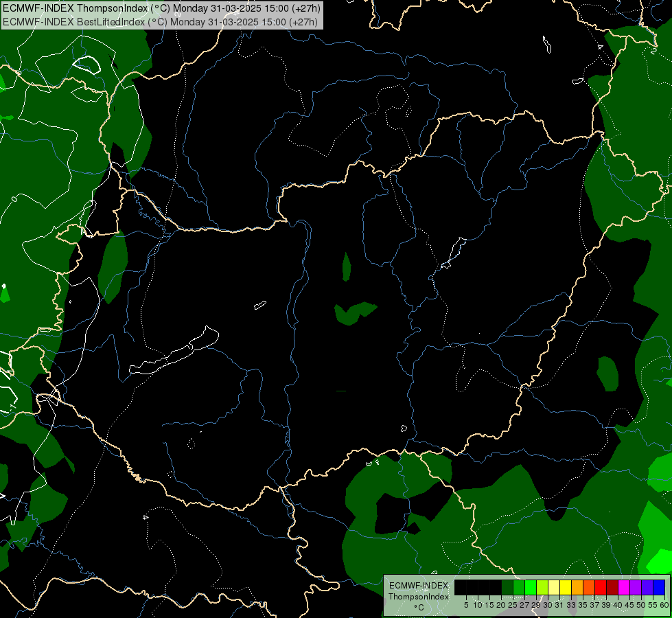Viewport: 672px width, 618px height.
Task: Select the medium green 25–27 legend swatch
Action: (519, 588)
